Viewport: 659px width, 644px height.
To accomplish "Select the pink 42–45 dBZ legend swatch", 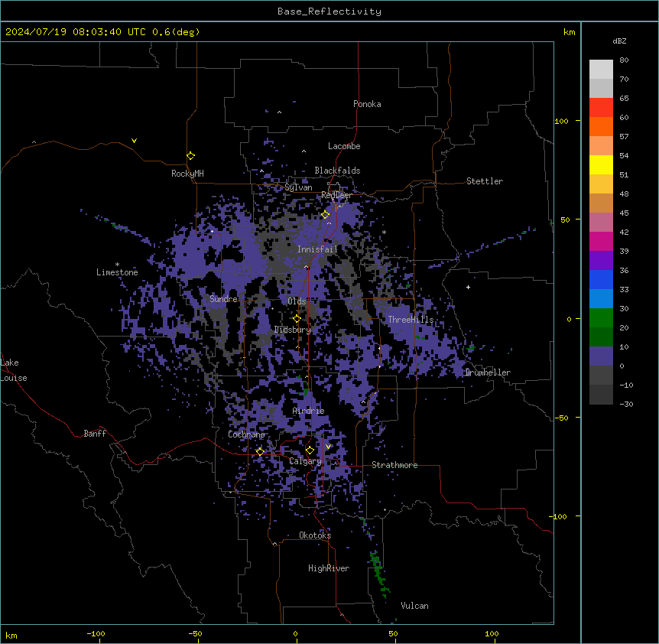I will [x=601, y=223].
